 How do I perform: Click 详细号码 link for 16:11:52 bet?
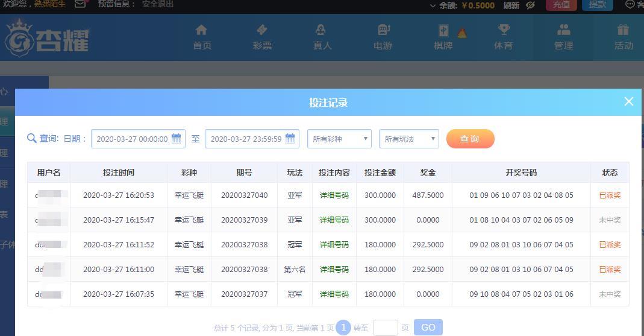(334, 245)
